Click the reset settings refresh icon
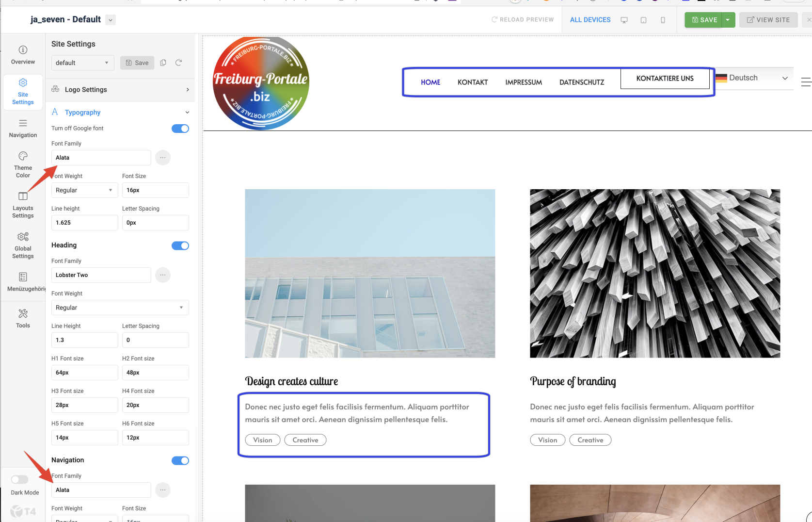Image resolution: width=812 pixels, height=522 pixels. point(178,63)
